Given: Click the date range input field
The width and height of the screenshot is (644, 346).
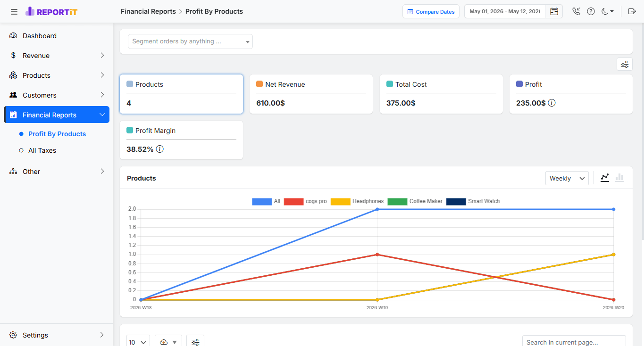Looking at the screenshot, I should click(x=505, y=12).
